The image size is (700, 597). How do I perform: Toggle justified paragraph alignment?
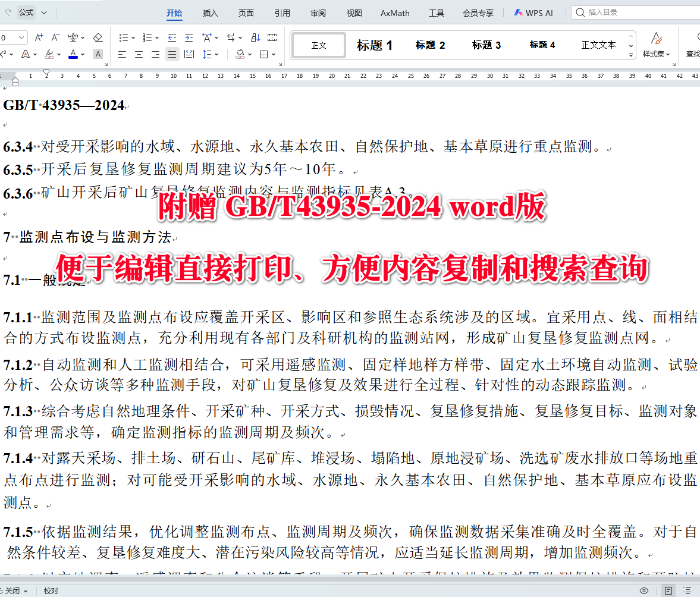point(172,54)
